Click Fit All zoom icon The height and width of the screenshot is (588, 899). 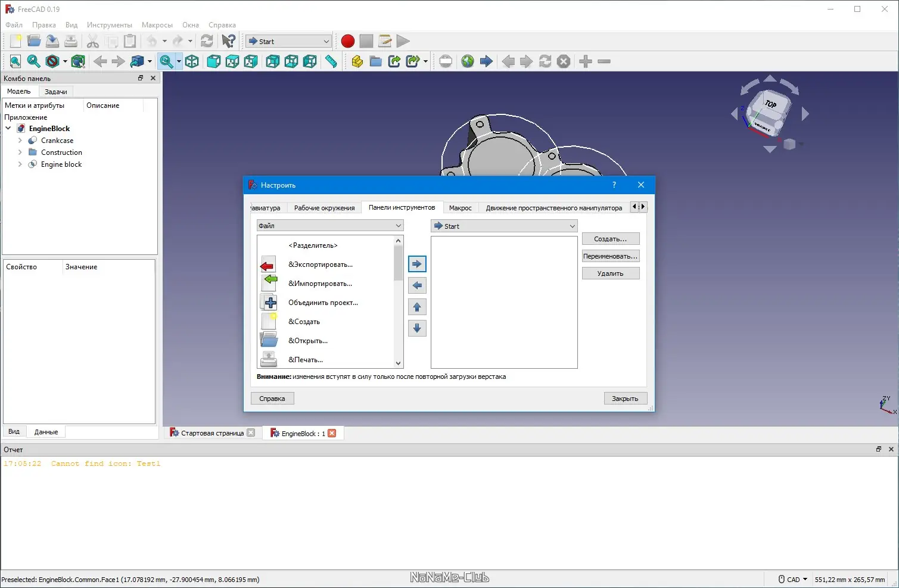coord(15,61)
